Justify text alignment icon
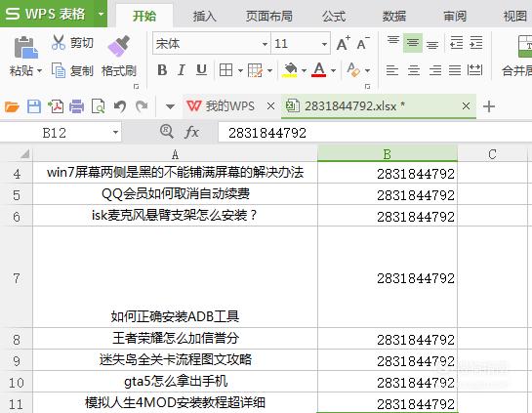The image size is (532, 413). pyautogui.click(x=455, y=70)
